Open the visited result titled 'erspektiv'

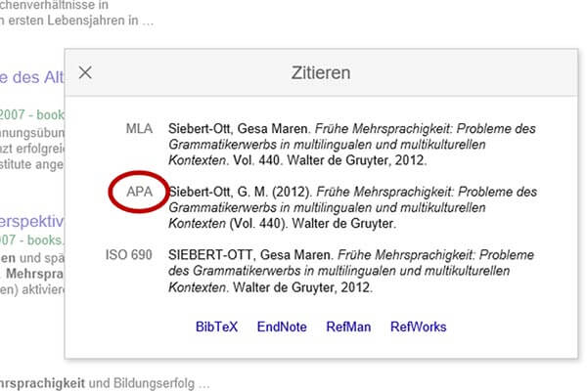pos(31,220)
